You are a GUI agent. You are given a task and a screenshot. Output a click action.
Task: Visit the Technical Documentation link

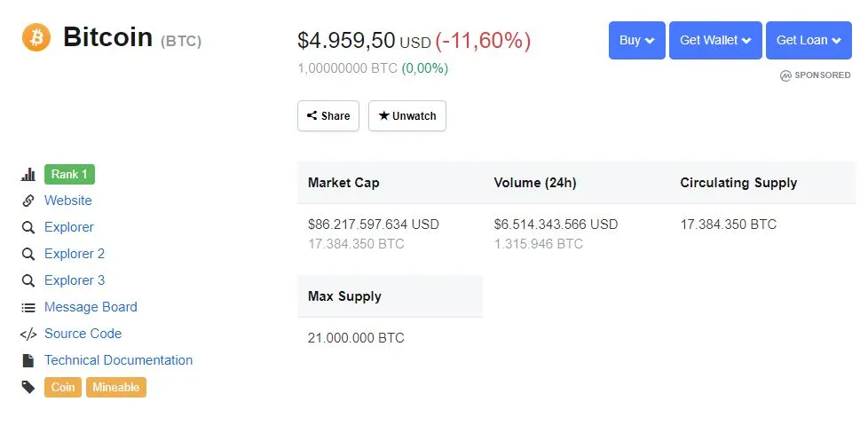[118, 360]
